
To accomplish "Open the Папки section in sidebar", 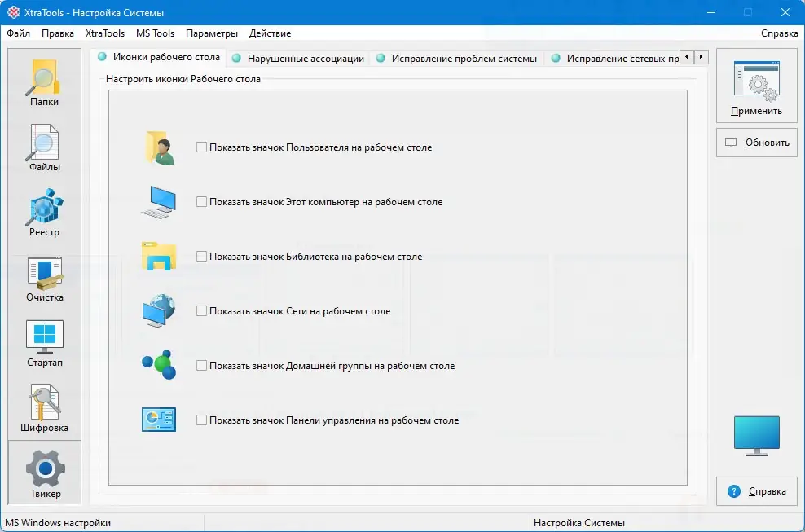I will [x=44, y=82].
